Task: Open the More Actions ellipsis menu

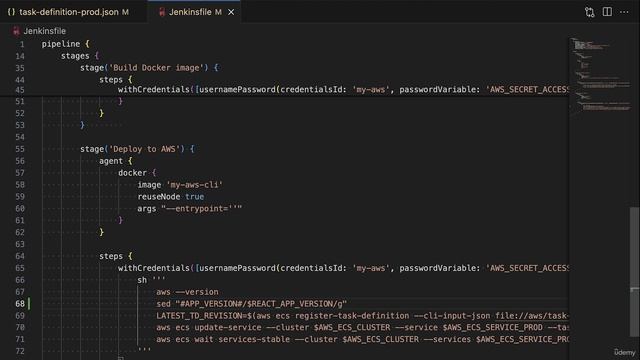Action: [x=624, y=12]
